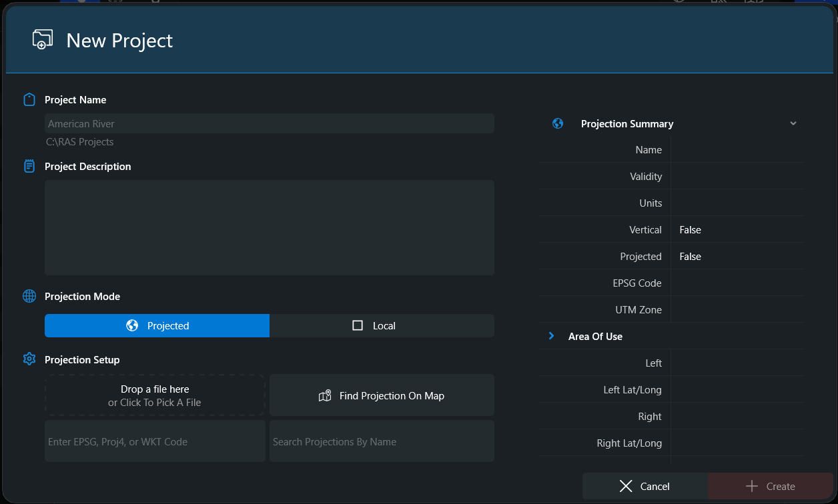
Task: Click the Projection Summary globe icon
Action: pyautogui.click(x=558, y=123)
